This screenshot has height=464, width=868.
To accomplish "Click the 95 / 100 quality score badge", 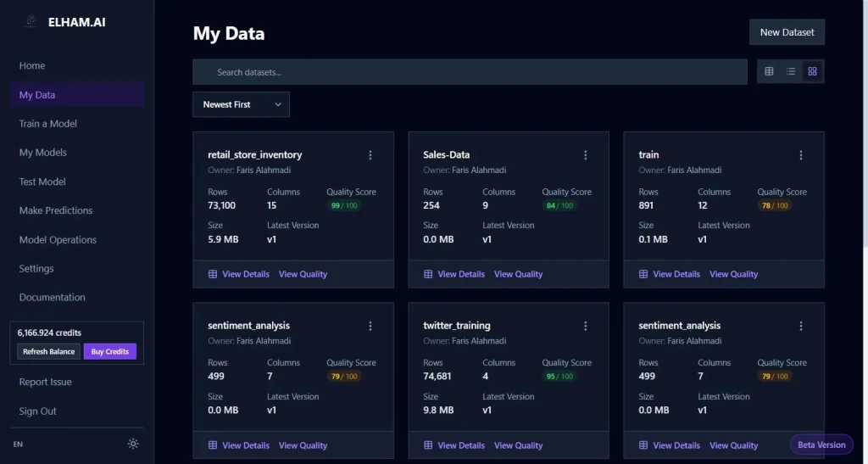I will (x=559, y=377).
